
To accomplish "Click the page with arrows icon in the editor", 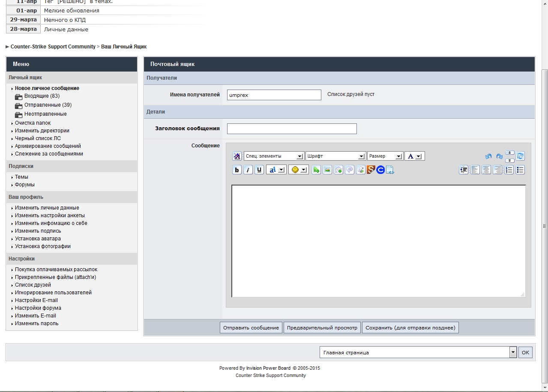I will (390, 170).
